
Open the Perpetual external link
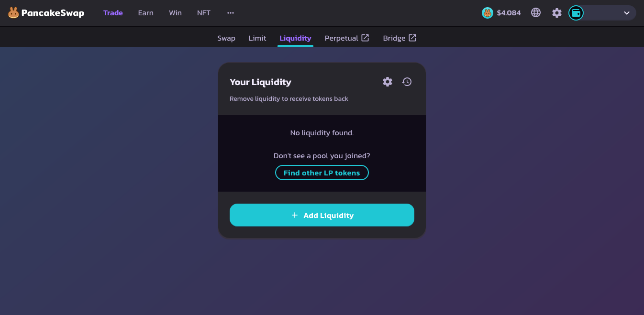click(347, 38)
